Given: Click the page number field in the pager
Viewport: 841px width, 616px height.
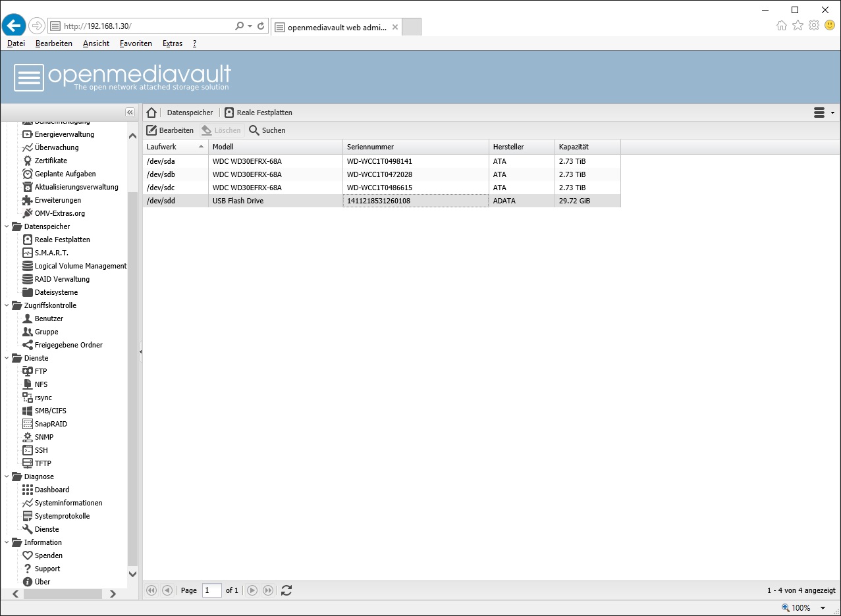Looking at the screenshot, I should coord(212,590).
